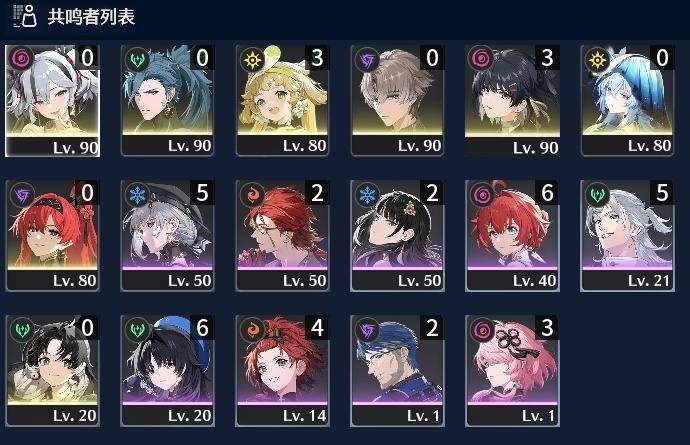Click the Lv. 20 label on Aero panda-girl card
This screenshot has width=690, height=445.
click(x=74, y=416)
